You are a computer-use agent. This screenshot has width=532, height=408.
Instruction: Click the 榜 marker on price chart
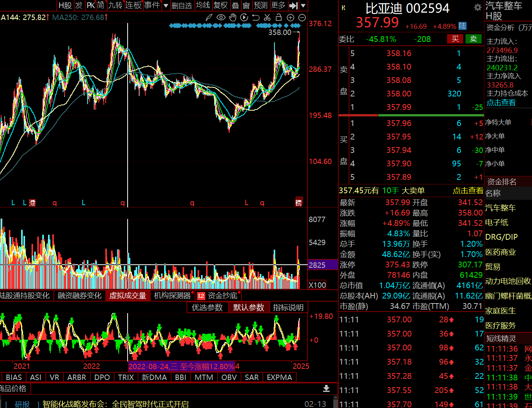pyautogui.click(x=299, y=202)
